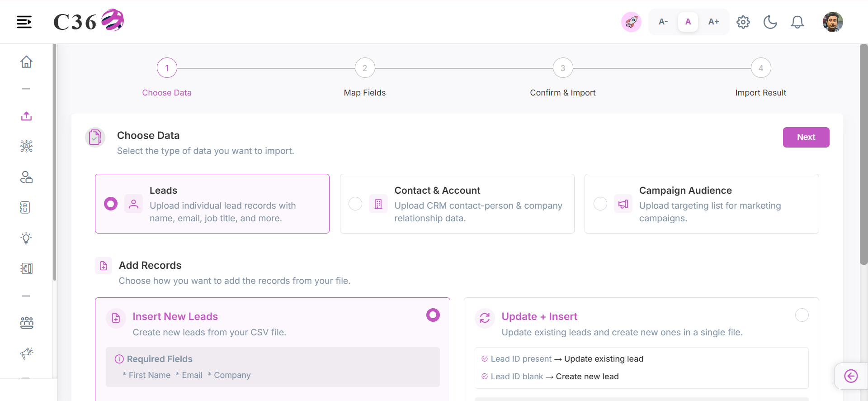Decrease font size with A-
The image size is (868, 401).
tap(663, 22)
